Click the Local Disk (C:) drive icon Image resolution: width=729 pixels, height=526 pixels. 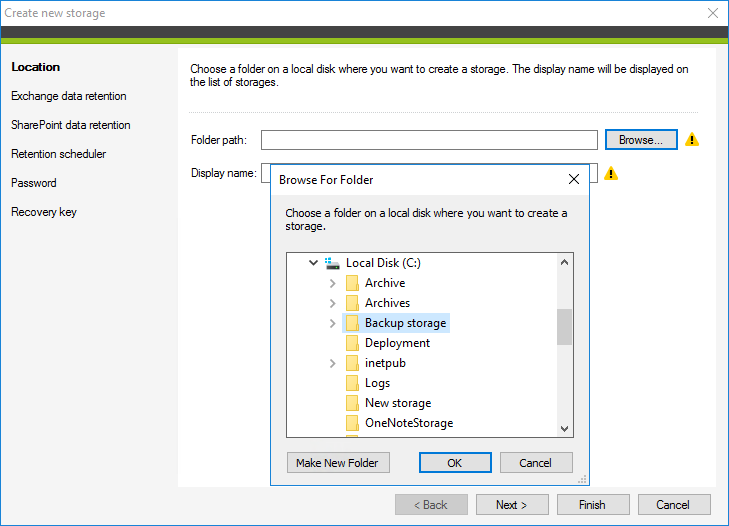pos(333,263)
